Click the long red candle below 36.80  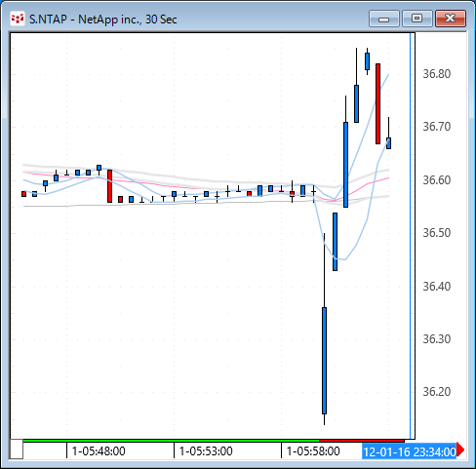[377, 103]
